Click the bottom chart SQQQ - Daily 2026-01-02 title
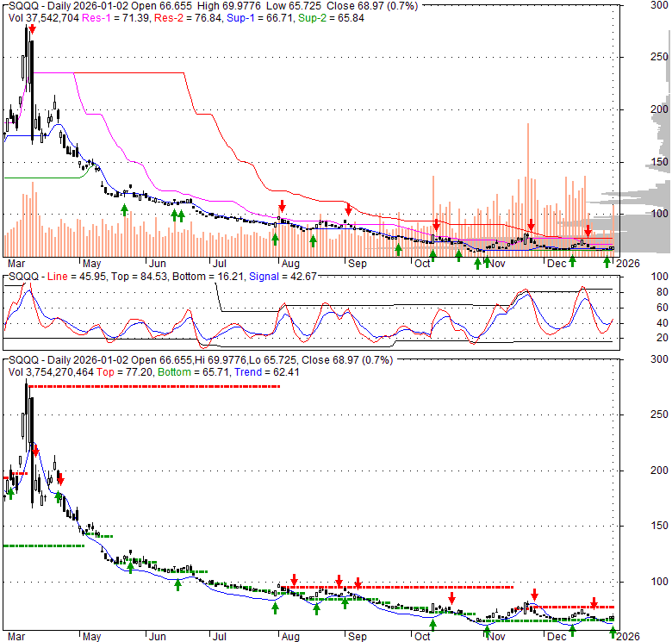The width and height of the screenshot is (672, 642). tap(69, 360)
